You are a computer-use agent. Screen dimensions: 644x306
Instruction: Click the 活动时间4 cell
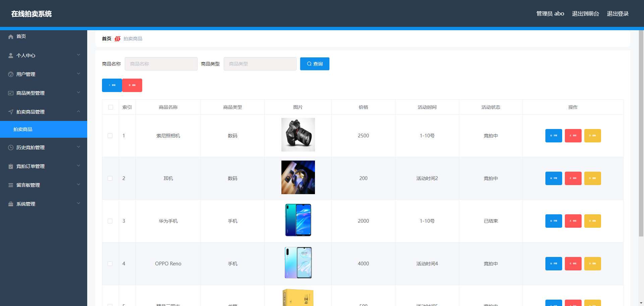tap(427, 264)
